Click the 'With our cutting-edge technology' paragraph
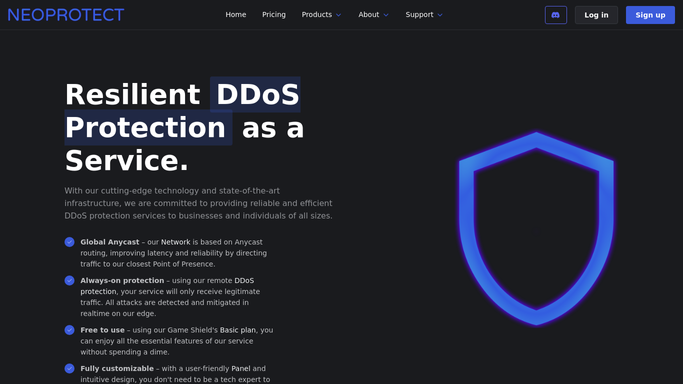 [x=199, y=203]
